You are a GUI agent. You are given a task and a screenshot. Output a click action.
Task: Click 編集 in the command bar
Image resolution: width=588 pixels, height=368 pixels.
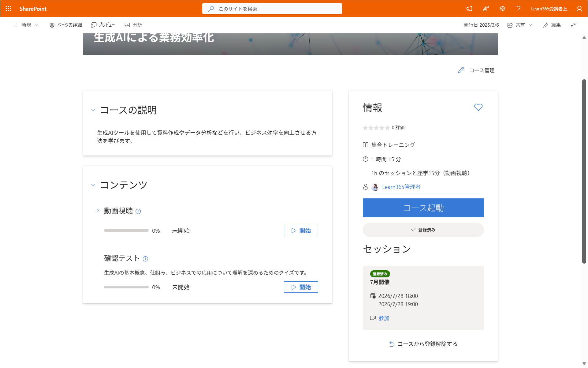[552, 25]
